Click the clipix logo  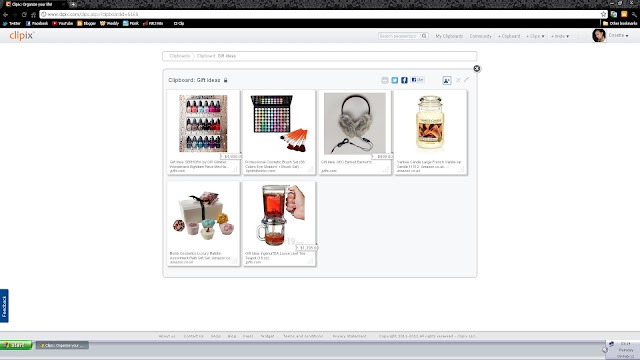(x=22, y=36)
